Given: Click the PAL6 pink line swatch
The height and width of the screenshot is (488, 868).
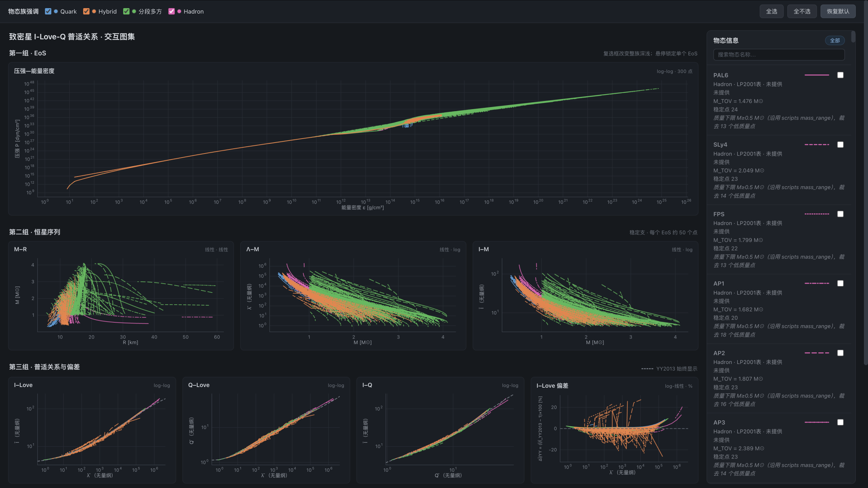Looking at the screenshot, I should (x=817, y=75).
